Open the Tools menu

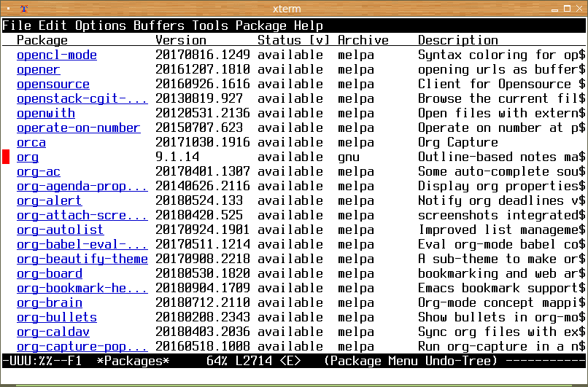(210, 26)
